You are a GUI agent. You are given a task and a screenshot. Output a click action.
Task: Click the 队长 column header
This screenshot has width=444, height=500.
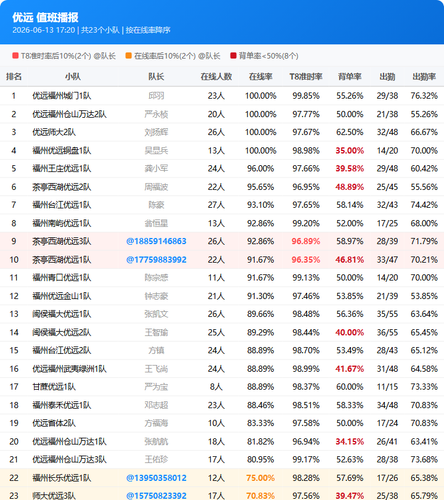[x=156, y=77]
